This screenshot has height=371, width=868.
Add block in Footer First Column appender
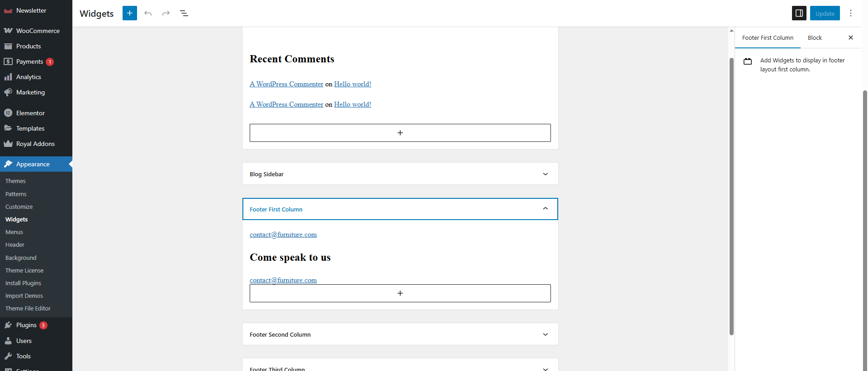(x=400, y=293)
